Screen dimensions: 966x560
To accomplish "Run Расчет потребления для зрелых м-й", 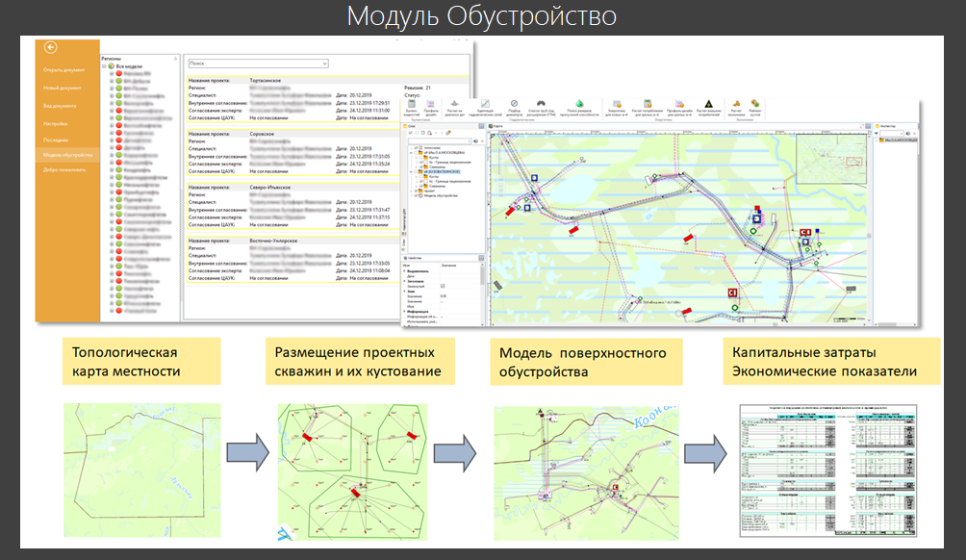I will (x=647, y=109).
